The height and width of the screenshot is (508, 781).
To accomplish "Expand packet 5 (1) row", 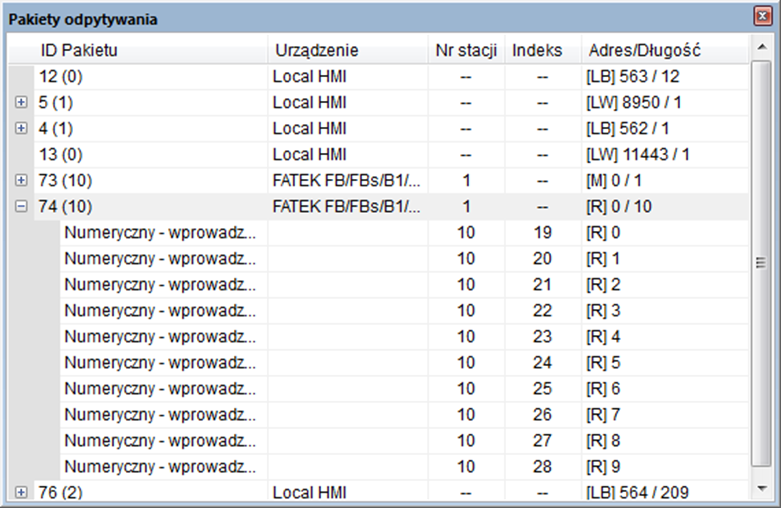I will point(21,102).
